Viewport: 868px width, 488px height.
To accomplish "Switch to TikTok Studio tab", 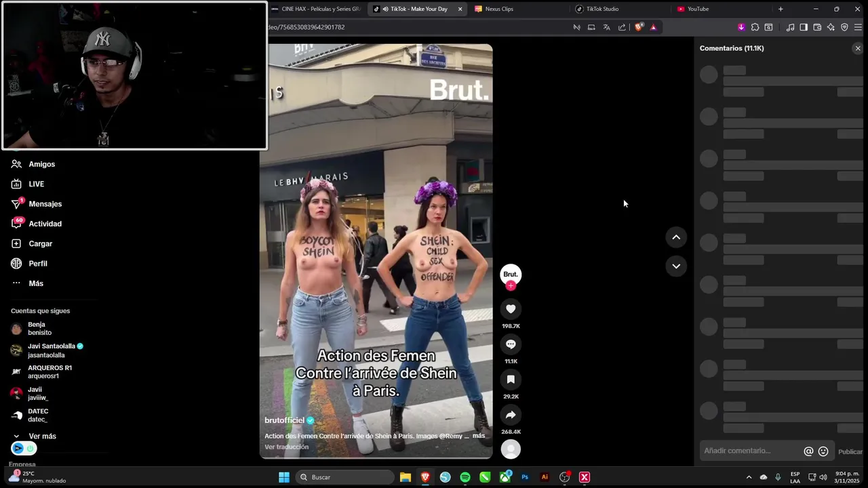I will tap(617, 9).
